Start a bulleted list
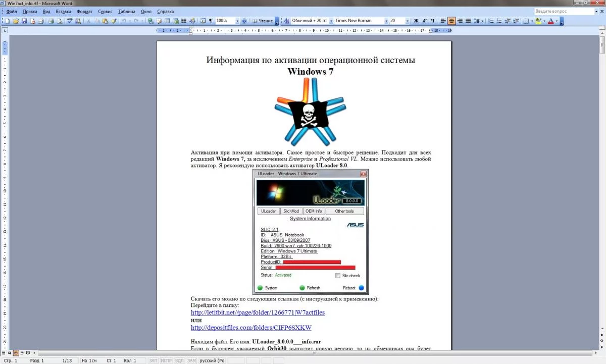 499,21
